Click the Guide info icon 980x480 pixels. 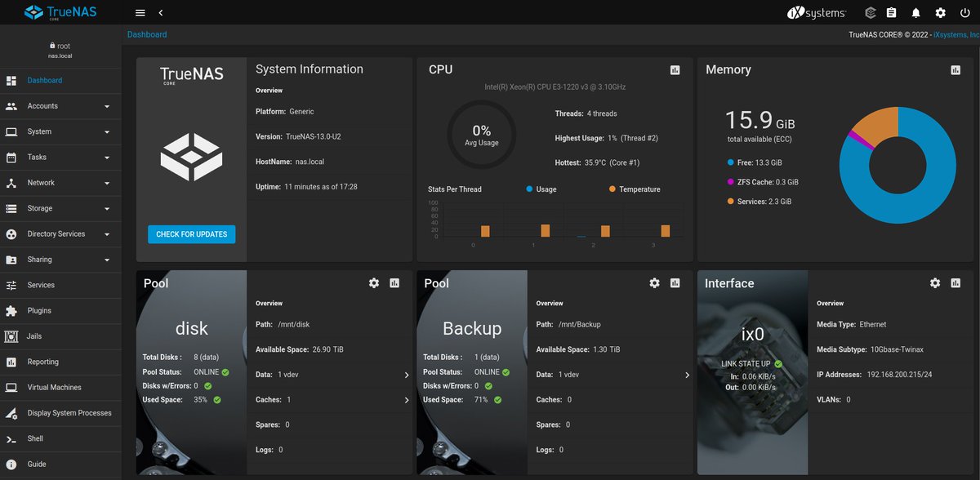click(11, 464)
